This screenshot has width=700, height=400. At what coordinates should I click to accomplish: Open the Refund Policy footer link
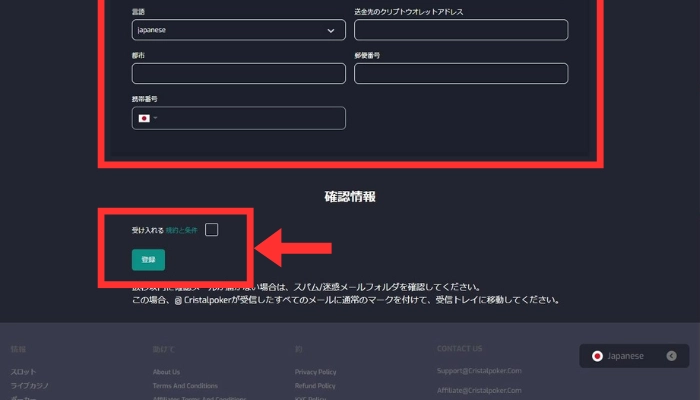315,386
